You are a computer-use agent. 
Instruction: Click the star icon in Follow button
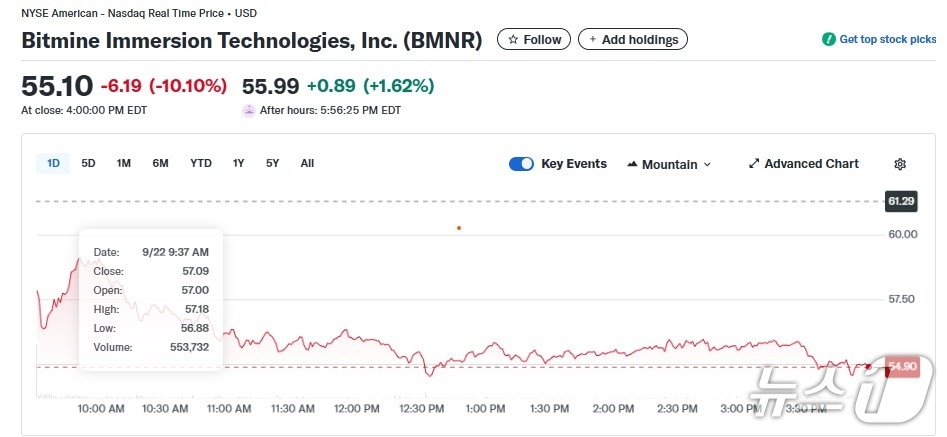click(x=513, y=40)
